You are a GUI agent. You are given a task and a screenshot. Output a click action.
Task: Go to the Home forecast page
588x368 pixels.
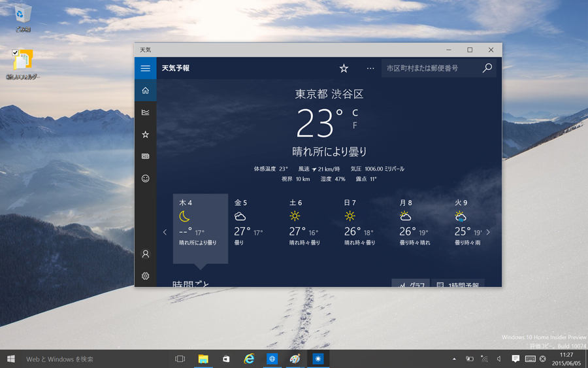tap(146, 90)
